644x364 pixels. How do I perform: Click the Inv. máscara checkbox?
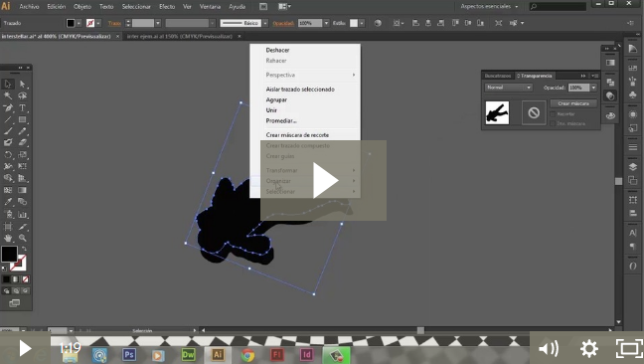tap(553, 123)
